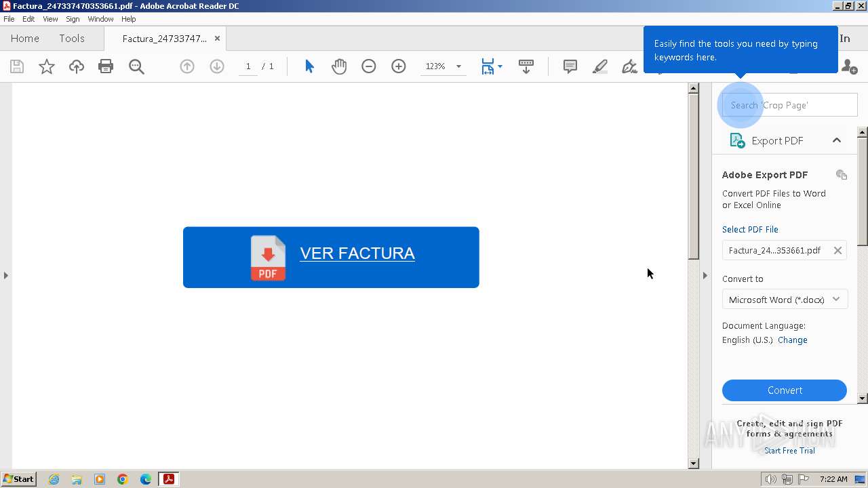Click the taskbar clock showing 7:22 AM
The image size is (868, 488).
click(x=833, y=479)
